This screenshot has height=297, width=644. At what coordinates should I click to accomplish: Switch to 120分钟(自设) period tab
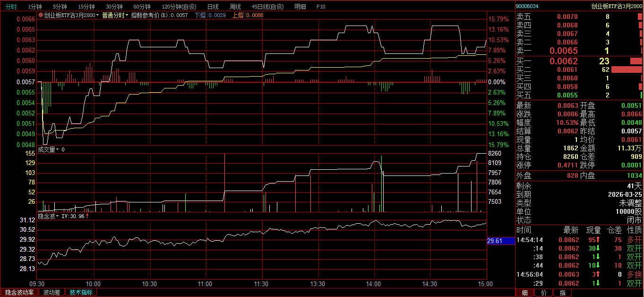(179, 7)
